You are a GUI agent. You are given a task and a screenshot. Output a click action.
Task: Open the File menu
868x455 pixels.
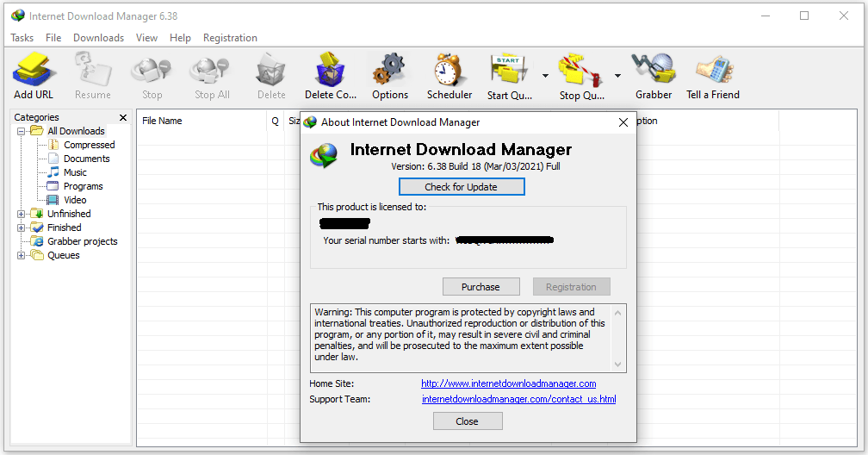pyautogui.click(x=53, y=38)
